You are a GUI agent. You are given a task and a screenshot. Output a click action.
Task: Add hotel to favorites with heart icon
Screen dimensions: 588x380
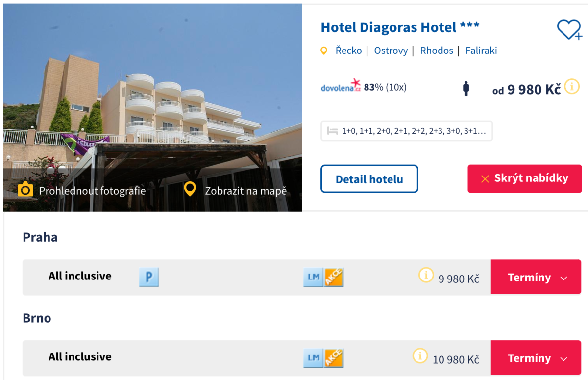tap(568, 30)
